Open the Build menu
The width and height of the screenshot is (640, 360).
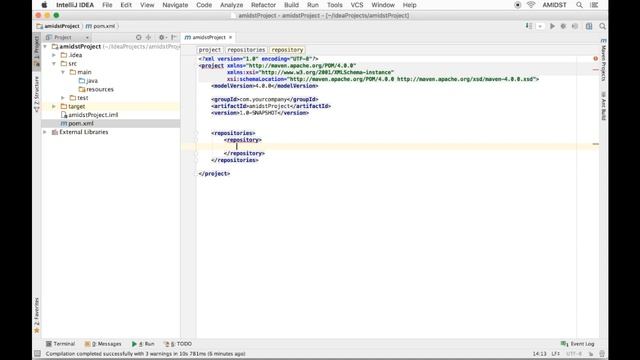click(x=291, y=5)
